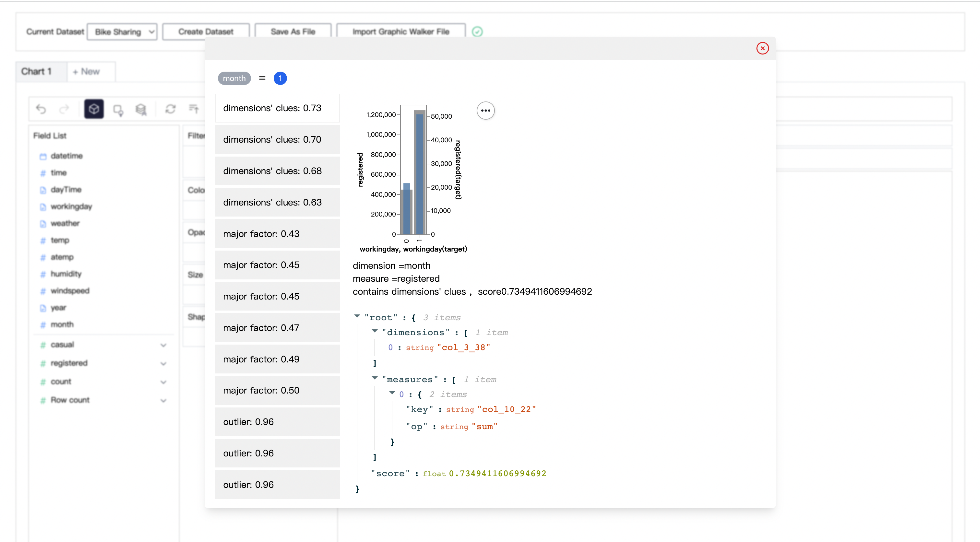The image size is (980, 542).
Task: Toggle month filter value to 1
Action: [x=280, y=78]
